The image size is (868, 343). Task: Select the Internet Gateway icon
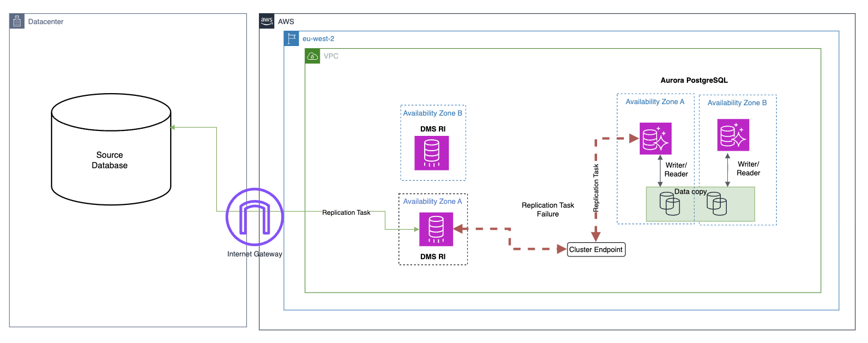coord(254,216)
